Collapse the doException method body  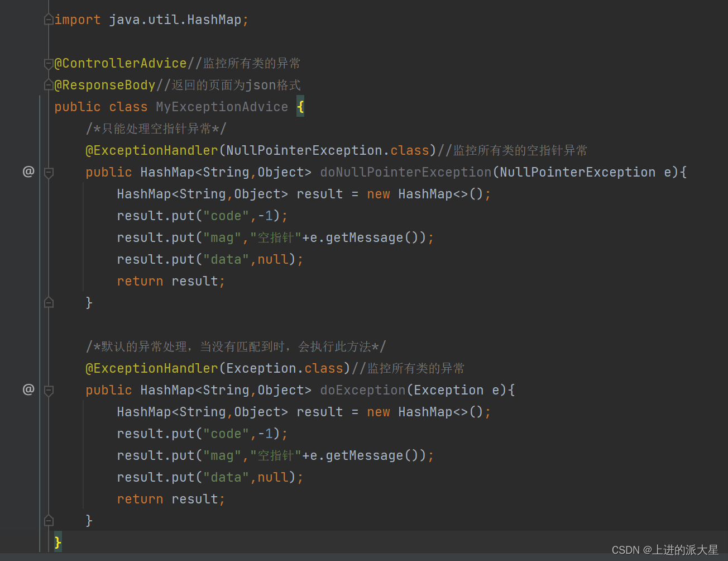pos(49,391)
